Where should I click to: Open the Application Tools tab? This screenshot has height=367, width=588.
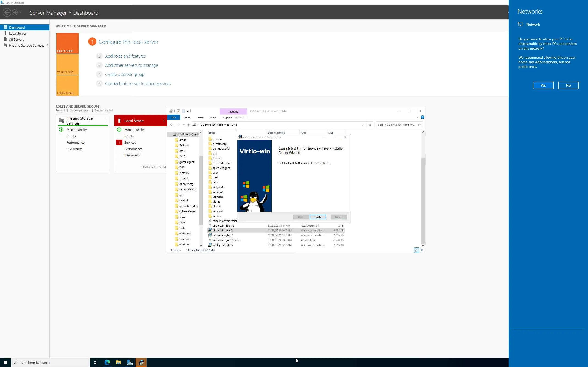233,117
